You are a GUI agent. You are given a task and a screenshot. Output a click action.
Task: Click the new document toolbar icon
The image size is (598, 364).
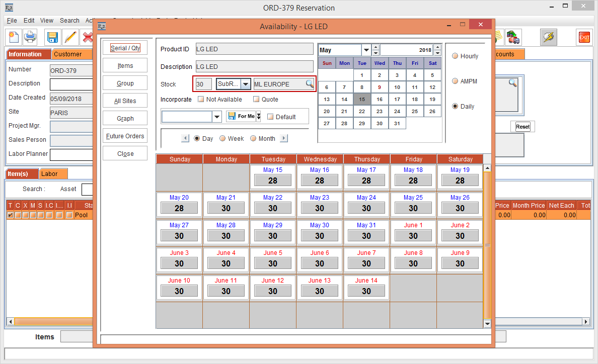(x=14, y=37)
